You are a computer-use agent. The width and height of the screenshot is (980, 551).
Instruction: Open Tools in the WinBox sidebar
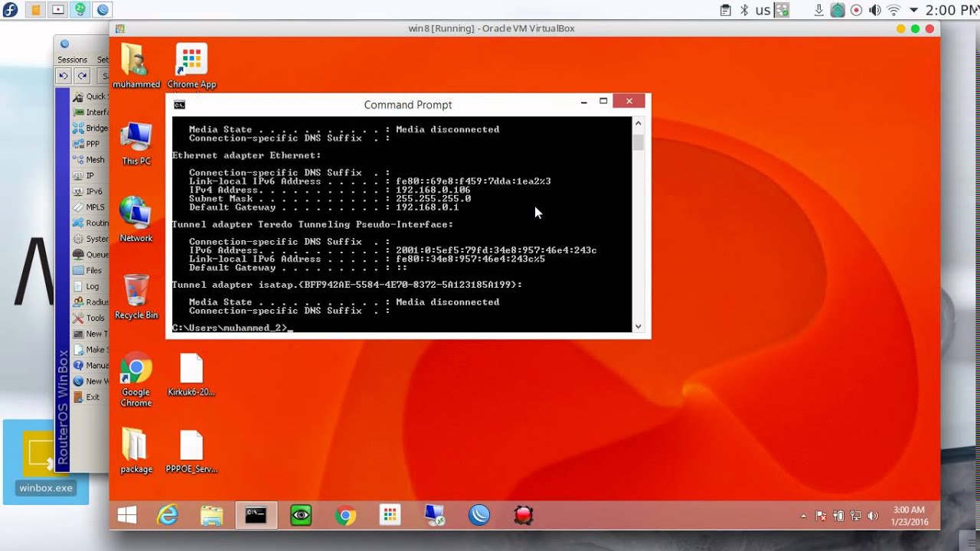(90, 318)
